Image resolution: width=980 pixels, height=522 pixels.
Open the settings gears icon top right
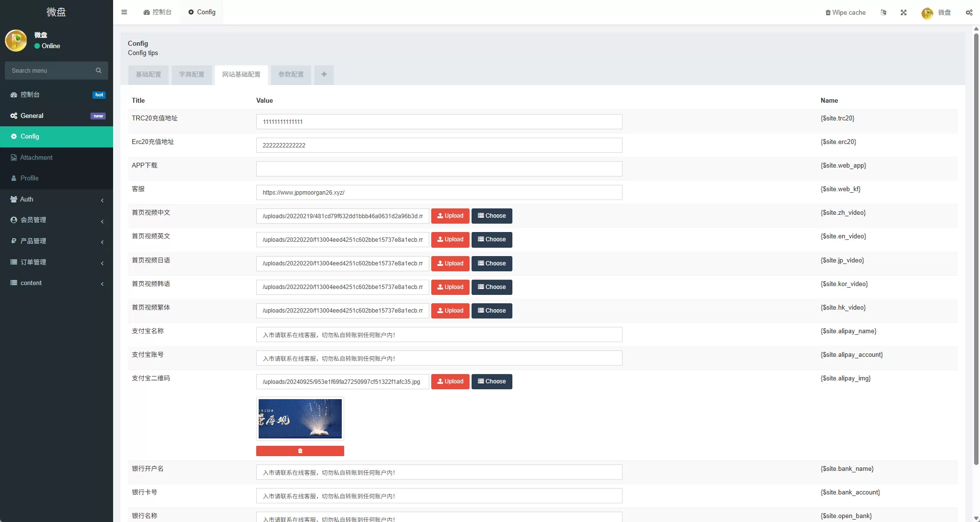click(x=969, y=13)
